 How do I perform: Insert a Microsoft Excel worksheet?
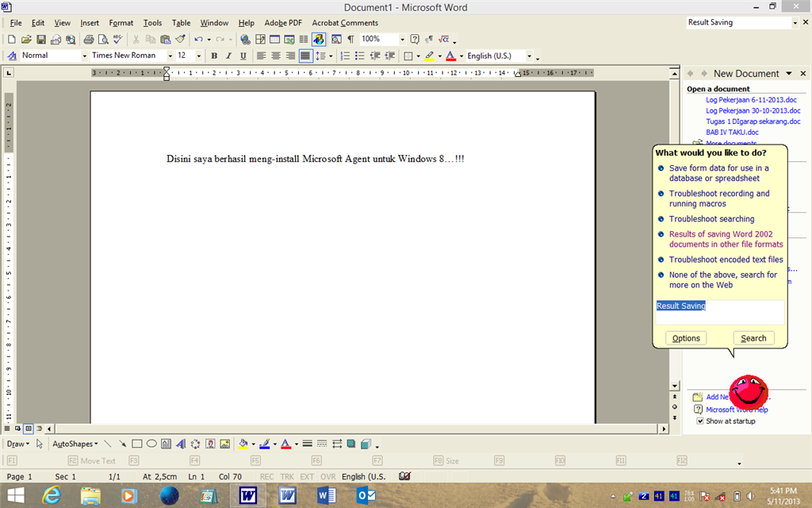(x=289, y=40)
